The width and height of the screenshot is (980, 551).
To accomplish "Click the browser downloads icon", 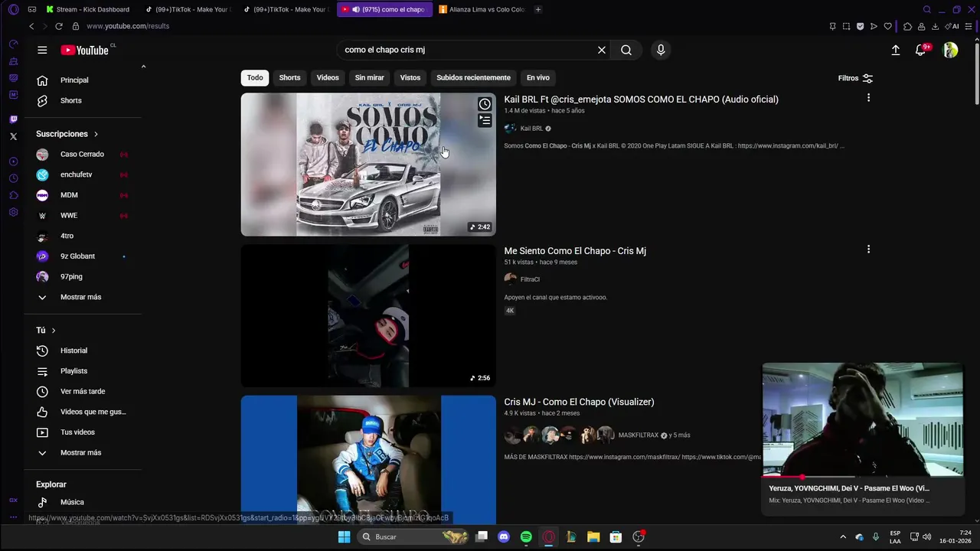I will point(935,26).
